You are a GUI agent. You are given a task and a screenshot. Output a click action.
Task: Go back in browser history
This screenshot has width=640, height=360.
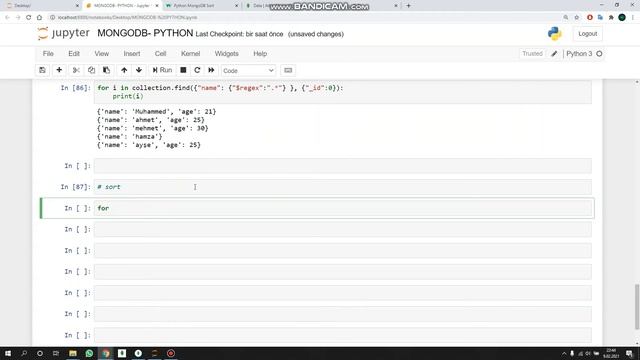[x=7, y=18]
